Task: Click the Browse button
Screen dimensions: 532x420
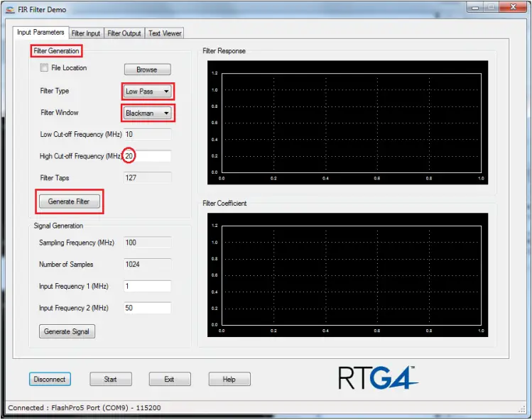Action: (147, 70)
